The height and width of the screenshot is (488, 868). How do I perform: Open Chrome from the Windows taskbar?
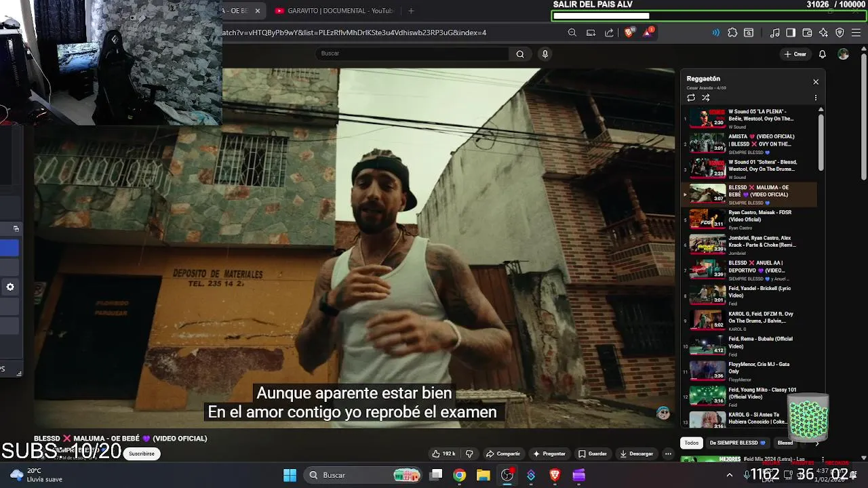click(460, 475)
